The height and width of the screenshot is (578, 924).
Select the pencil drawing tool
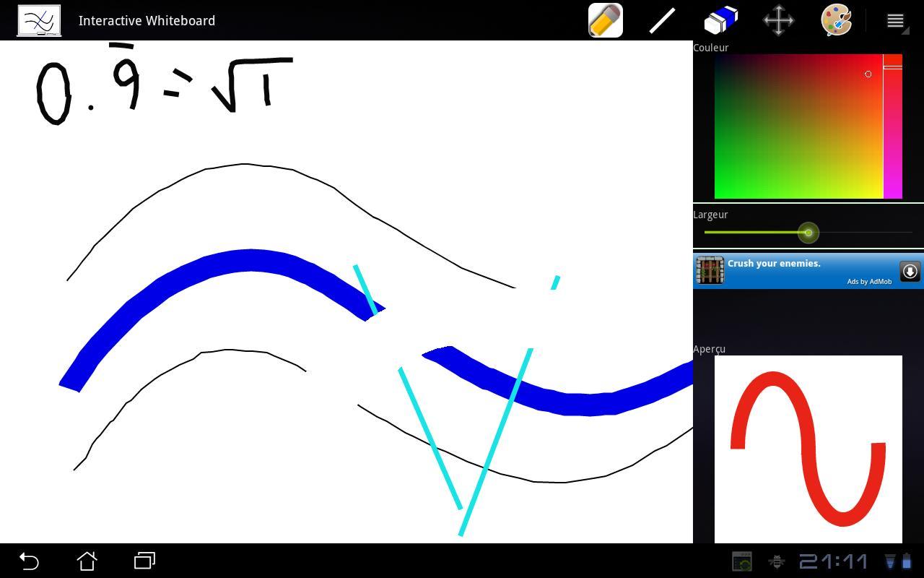605,20
